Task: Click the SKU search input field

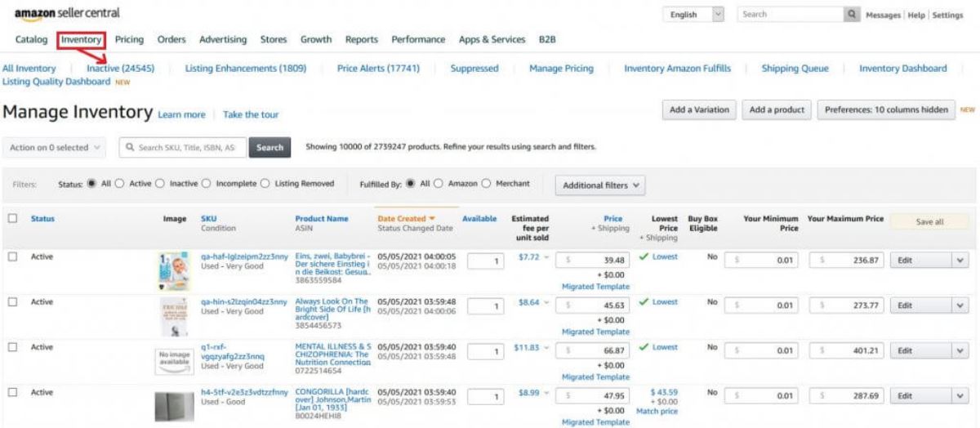Action: click(181, 148)
